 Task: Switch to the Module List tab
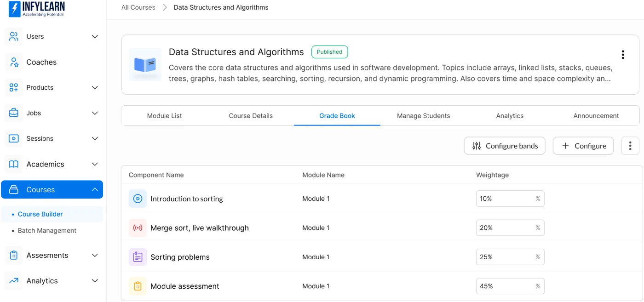pos(164,116)
